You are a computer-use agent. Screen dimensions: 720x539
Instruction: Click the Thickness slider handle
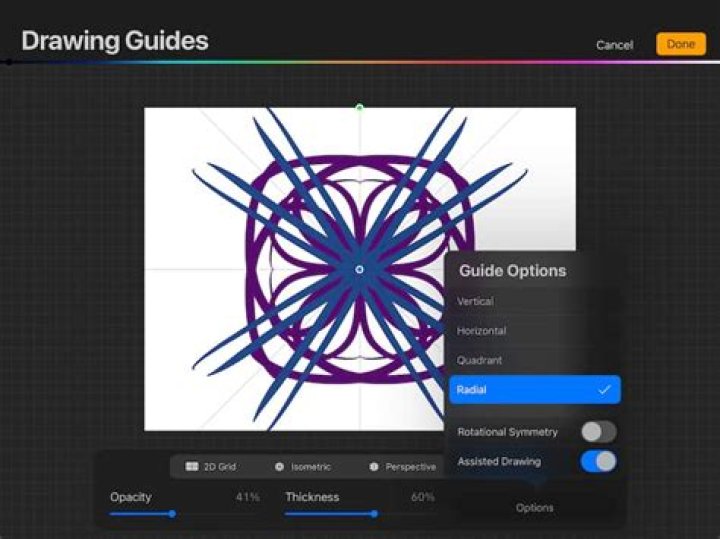pos(374,514)
